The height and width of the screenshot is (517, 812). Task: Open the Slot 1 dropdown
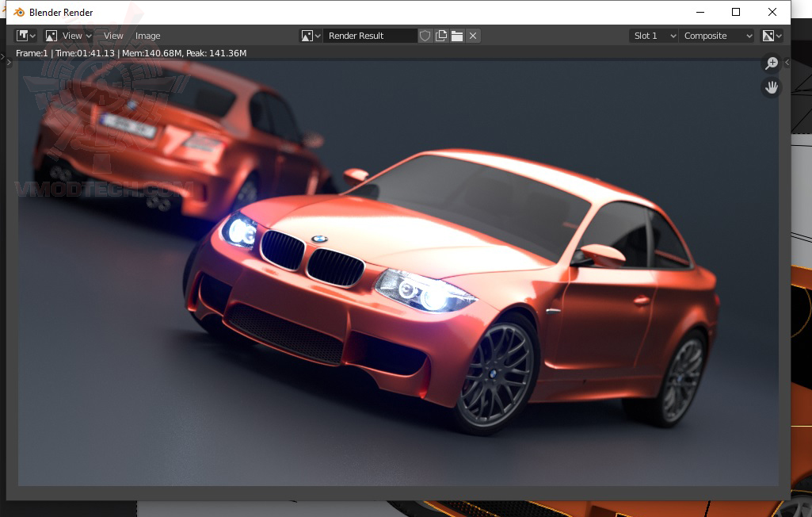tap(653, 36)
